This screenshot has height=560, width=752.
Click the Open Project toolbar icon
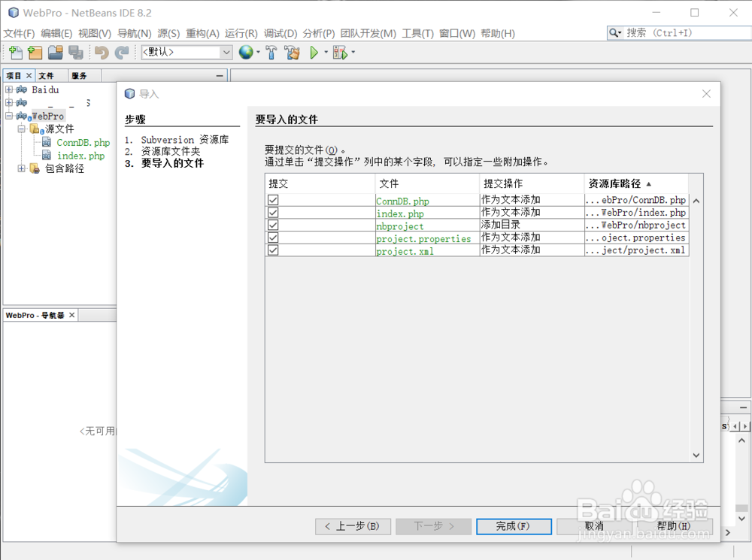point(55,53)
